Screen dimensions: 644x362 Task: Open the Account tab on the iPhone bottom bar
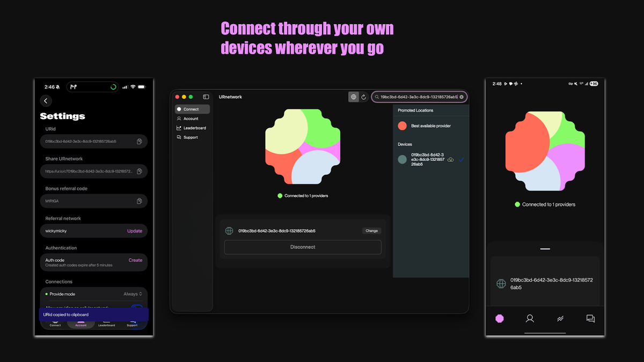pyautogui.click(x=80, y=324)
